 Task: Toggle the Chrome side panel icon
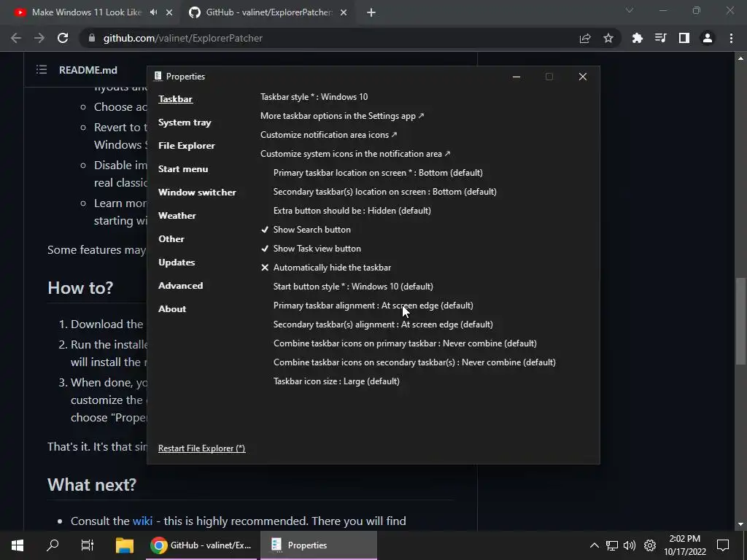[x=684, y=38]
